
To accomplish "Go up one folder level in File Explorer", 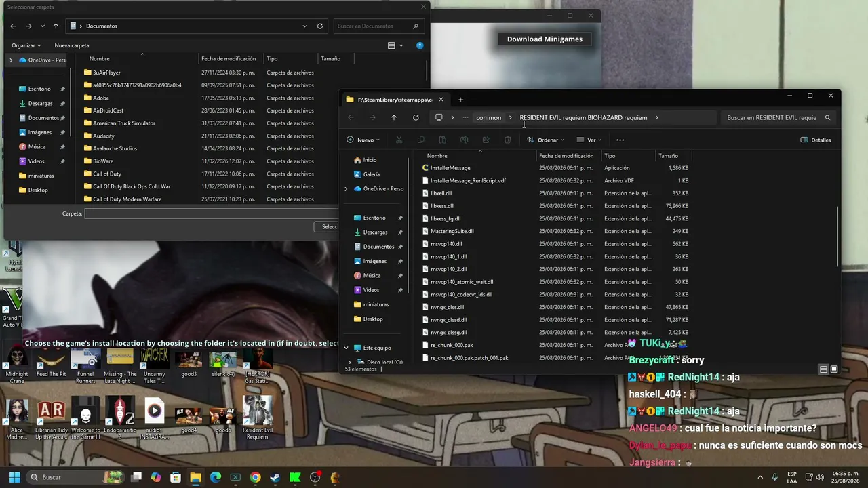I will [394, 117].
